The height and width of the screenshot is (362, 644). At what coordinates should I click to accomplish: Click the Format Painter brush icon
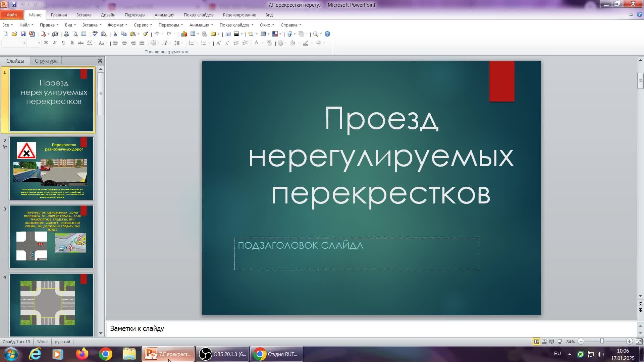(x=145, y=34)
